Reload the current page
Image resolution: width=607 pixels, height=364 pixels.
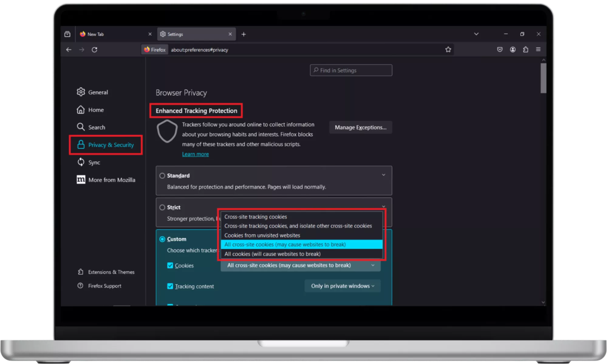click(x=95, y=49)
